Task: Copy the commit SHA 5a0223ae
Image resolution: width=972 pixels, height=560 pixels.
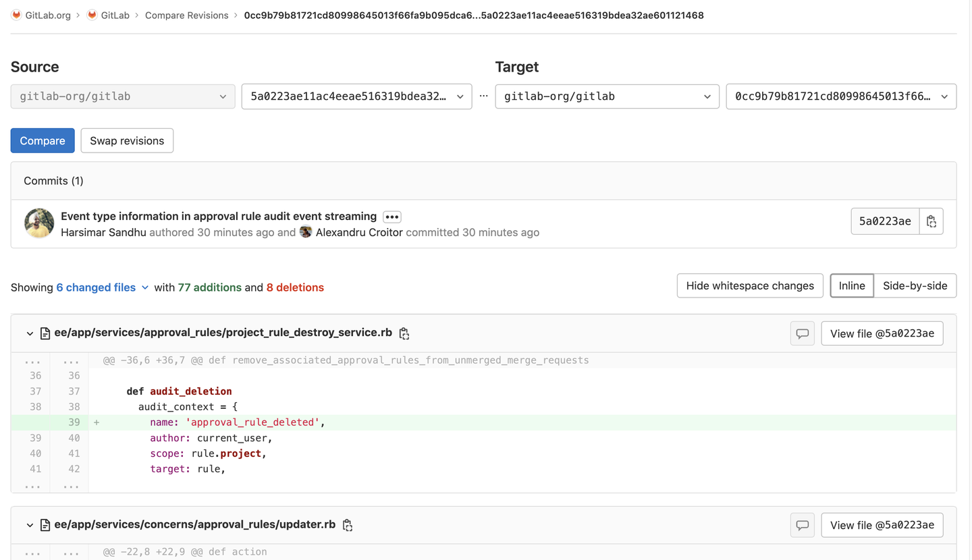Action: point(931,221)
